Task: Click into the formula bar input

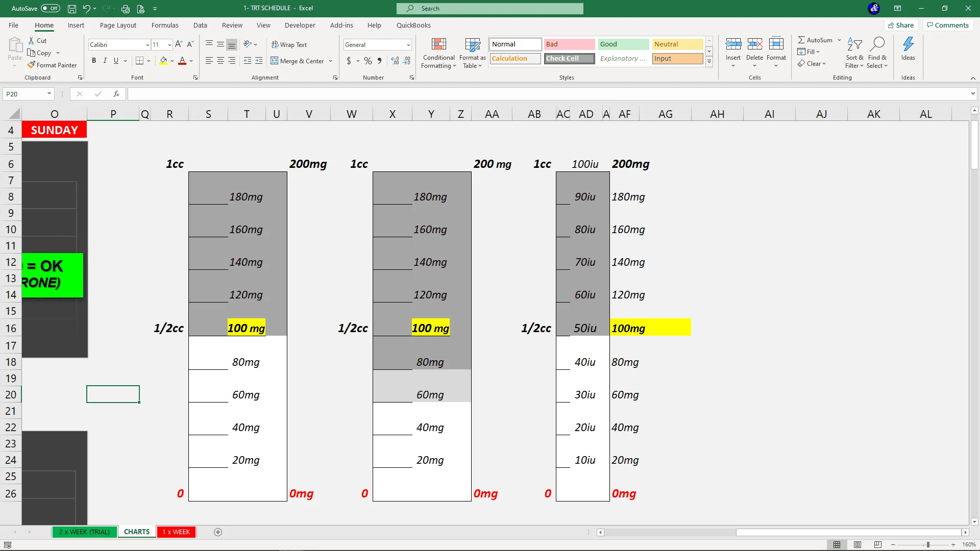Action: [x=546, y=94]
